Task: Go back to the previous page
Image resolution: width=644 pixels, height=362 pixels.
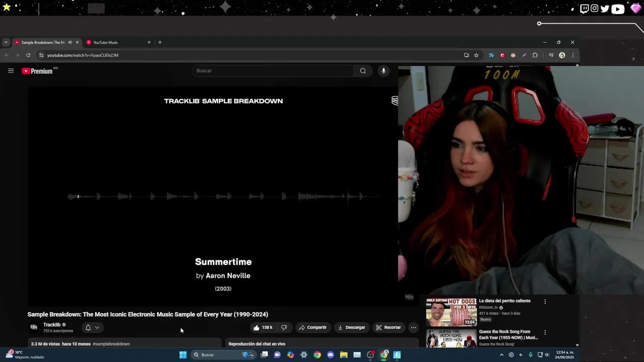Action: click(x=7, y=55)
